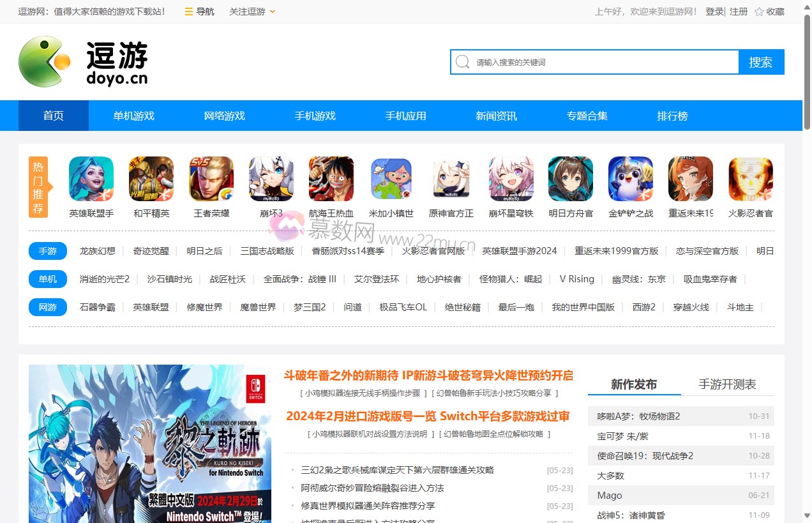
Task: Open the 排行榜 navigation menu item
Action: tap(672, 116)
